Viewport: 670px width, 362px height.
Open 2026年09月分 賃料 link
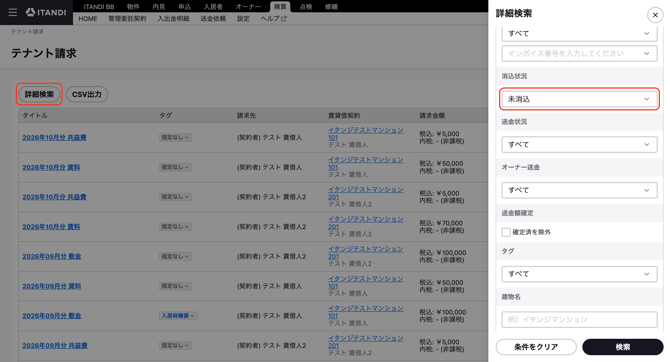pyautogui.click(x=52, y=286)
